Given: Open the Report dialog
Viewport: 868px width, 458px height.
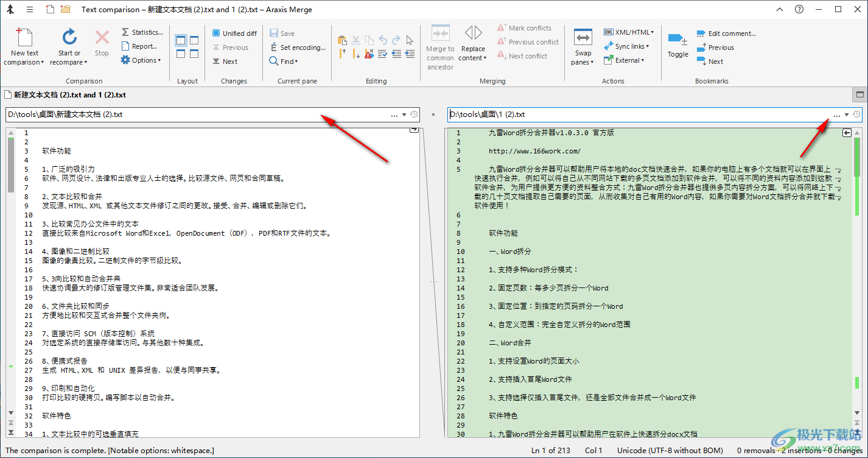Looking at the screenshot, I should pyautogui.click(x=139, y=46).
